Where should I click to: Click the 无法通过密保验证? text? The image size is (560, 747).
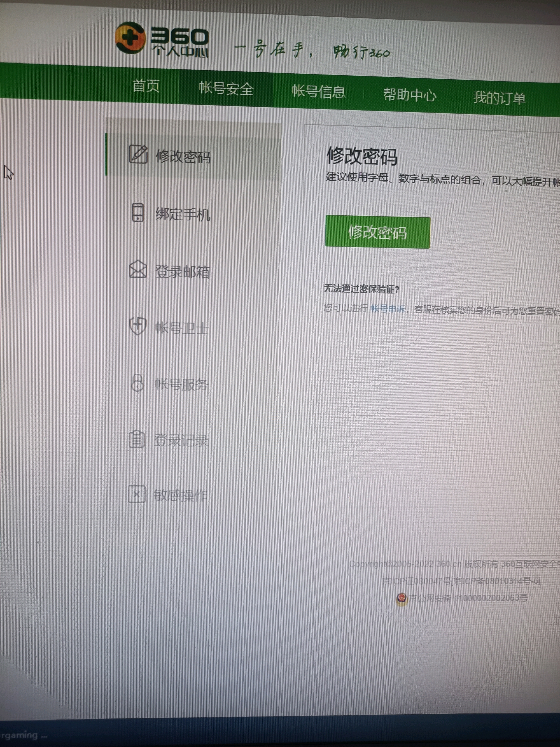[361, 289]
